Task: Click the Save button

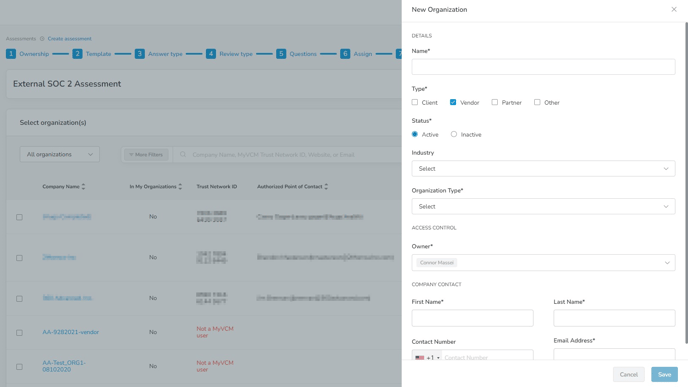Action: [664, 374]
